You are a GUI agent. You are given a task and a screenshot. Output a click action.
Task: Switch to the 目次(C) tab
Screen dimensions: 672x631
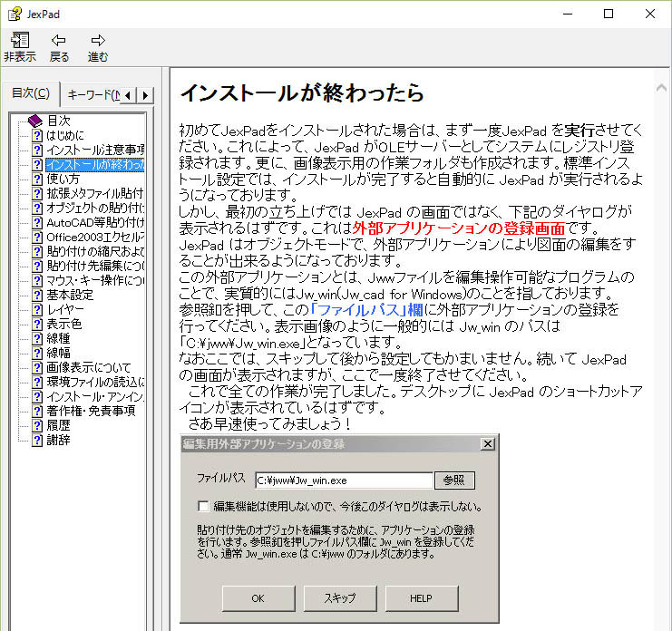click(31, 93)
